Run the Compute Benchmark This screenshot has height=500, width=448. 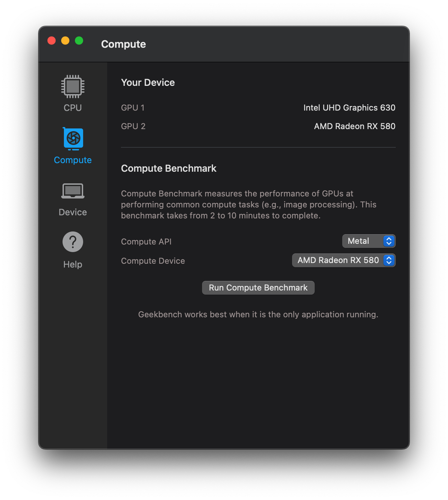(x=258, y=287)
